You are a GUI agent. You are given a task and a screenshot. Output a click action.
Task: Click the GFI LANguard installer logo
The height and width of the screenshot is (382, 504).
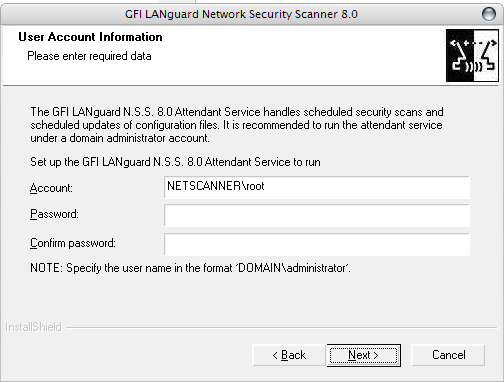point(472,56)
